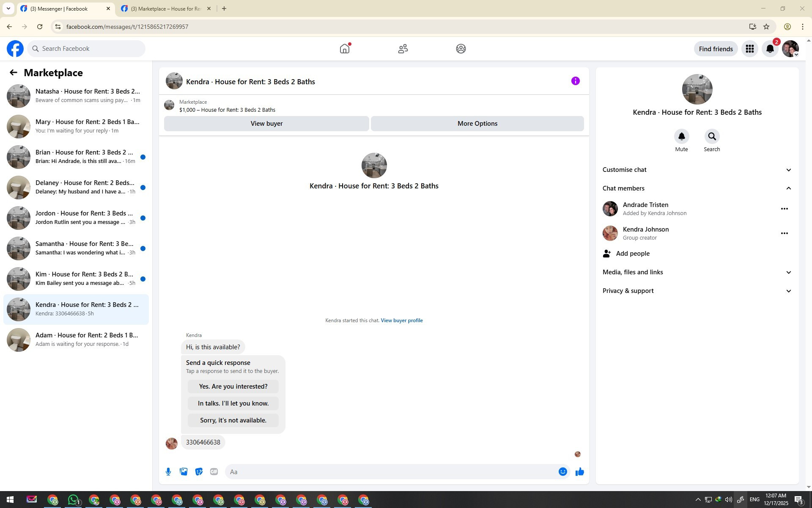Click Find friends button

[x=716, y=49]
